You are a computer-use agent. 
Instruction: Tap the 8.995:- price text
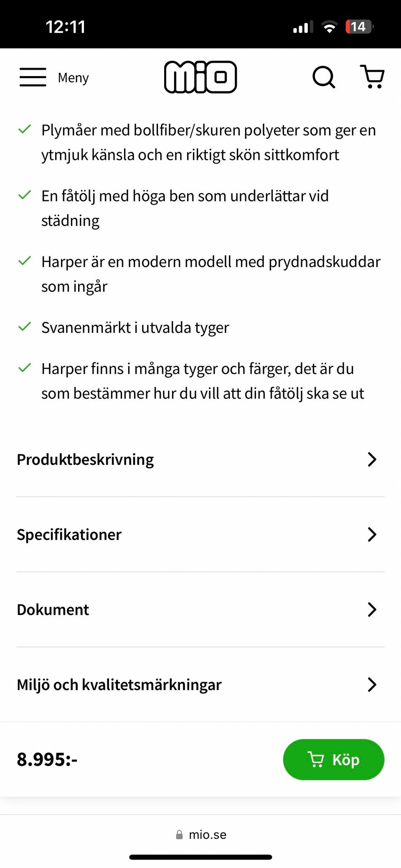click(47, 759)
